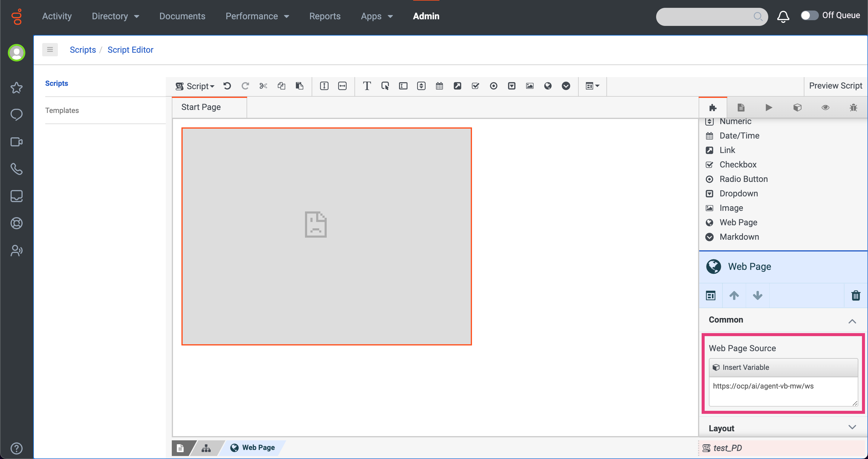Click the Date/Time calendar toolbar icon
This screenshot has width=868, height=459.
pos(439,86)
